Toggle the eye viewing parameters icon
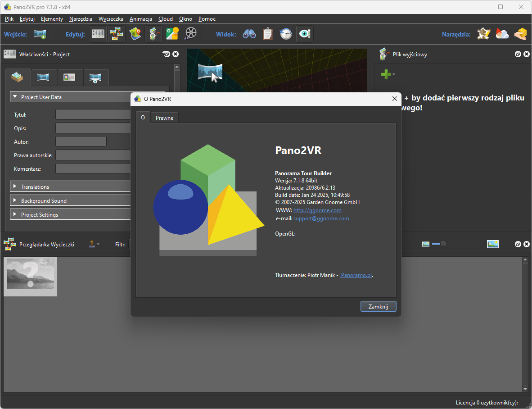 305,34
